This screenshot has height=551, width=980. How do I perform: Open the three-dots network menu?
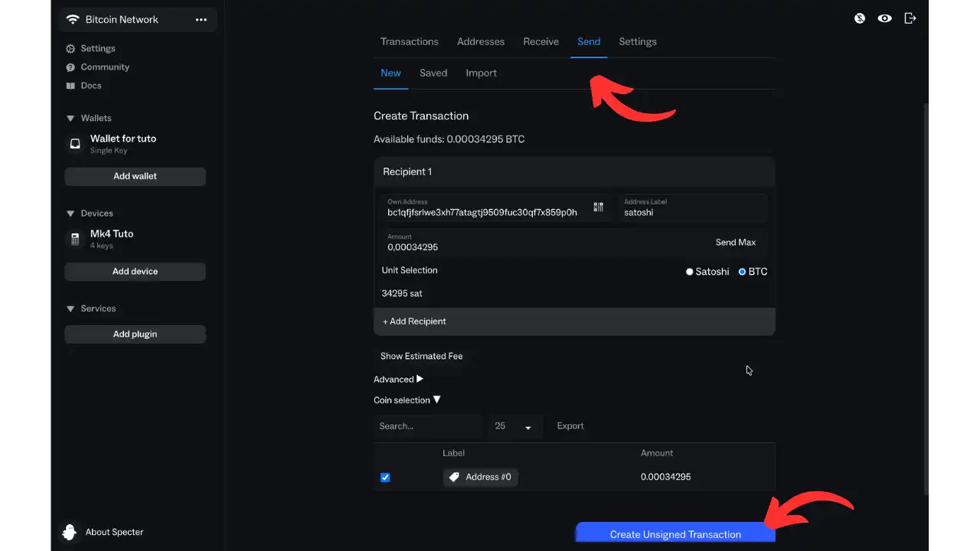tap(201, 20)
